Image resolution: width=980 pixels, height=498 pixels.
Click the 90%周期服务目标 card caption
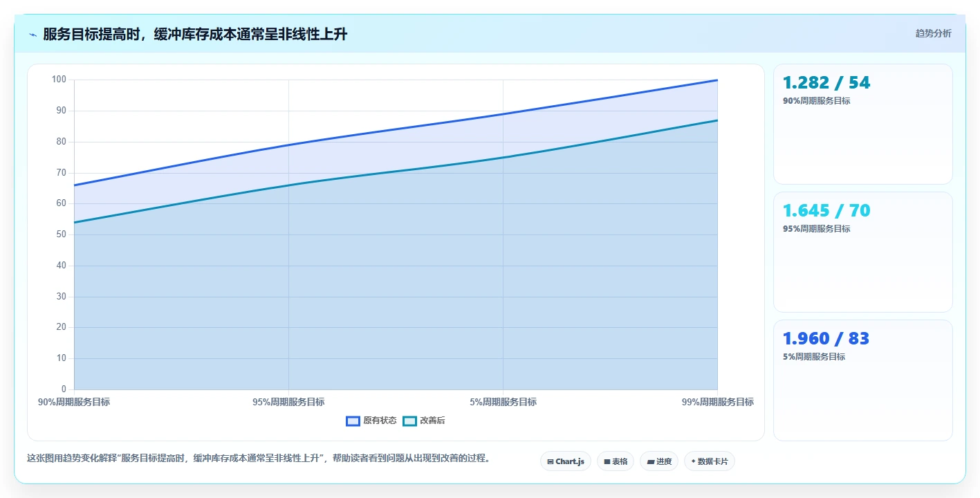pos(816,101)
